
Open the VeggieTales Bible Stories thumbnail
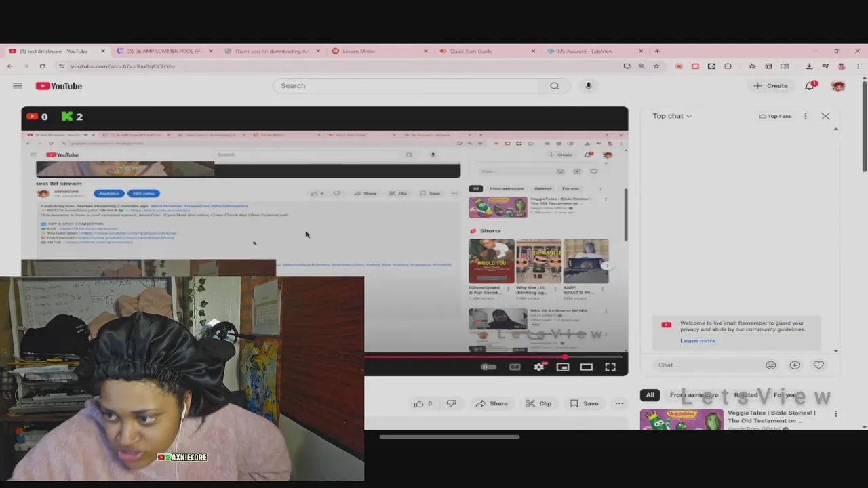(x=682, y=418)
